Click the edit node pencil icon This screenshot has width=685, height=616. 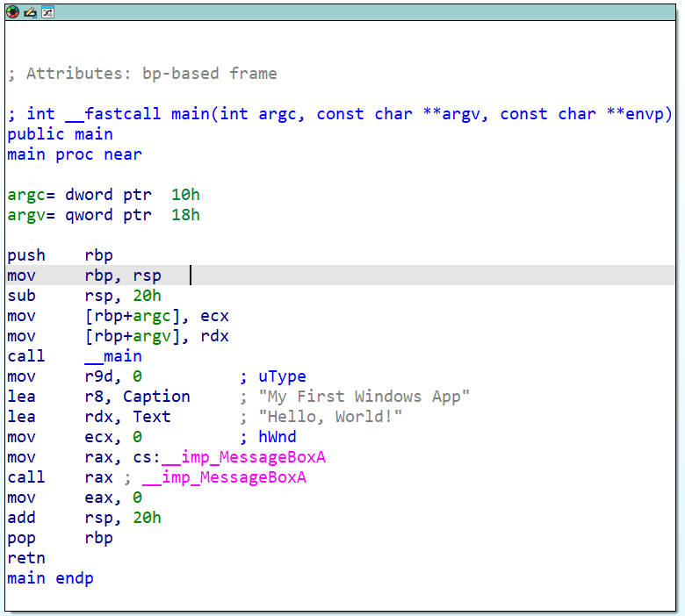click(30, 11)
